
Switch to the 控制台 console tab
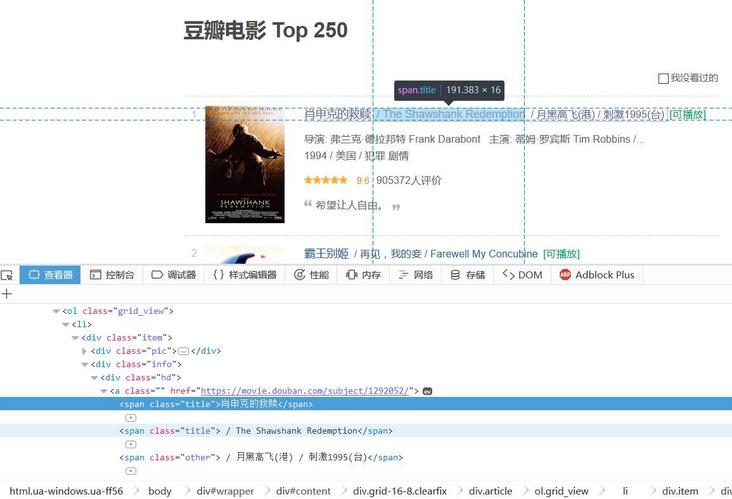coord(112,275)
